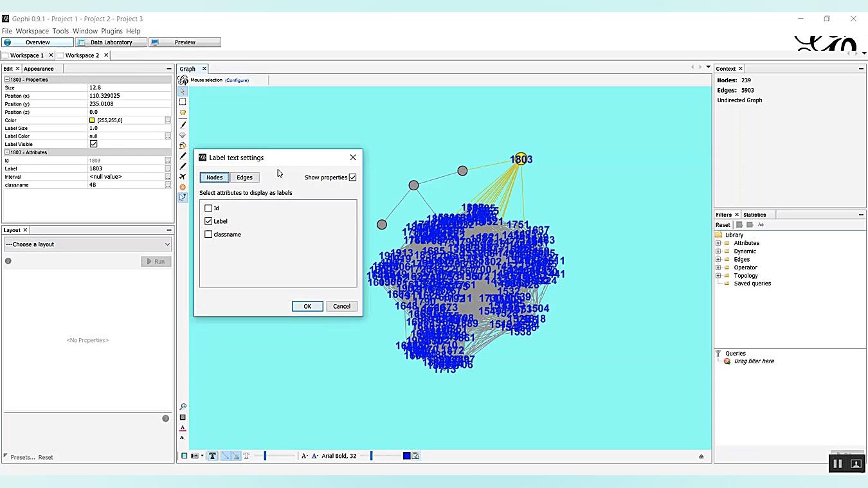Toggle show node labels T button
This screenshot has width=868, height=488.
click(x=212, y=456)
